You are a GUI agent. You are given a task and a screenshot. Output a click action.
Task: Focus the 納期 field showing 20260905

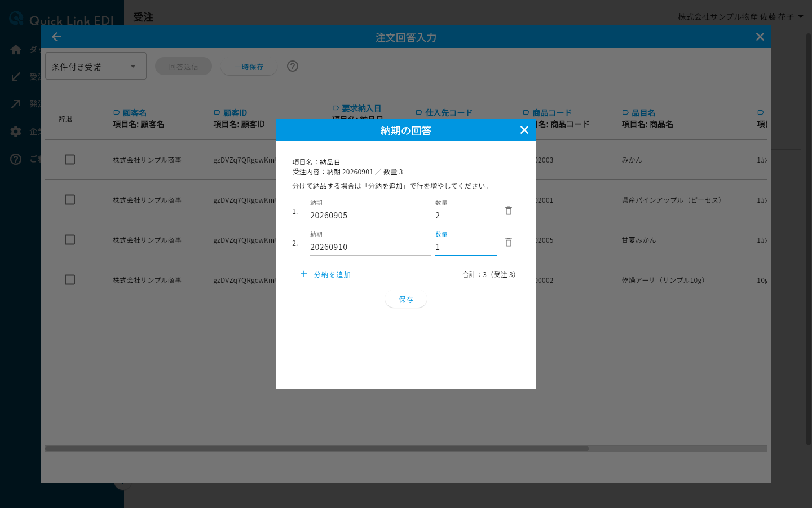click(370, 216)
